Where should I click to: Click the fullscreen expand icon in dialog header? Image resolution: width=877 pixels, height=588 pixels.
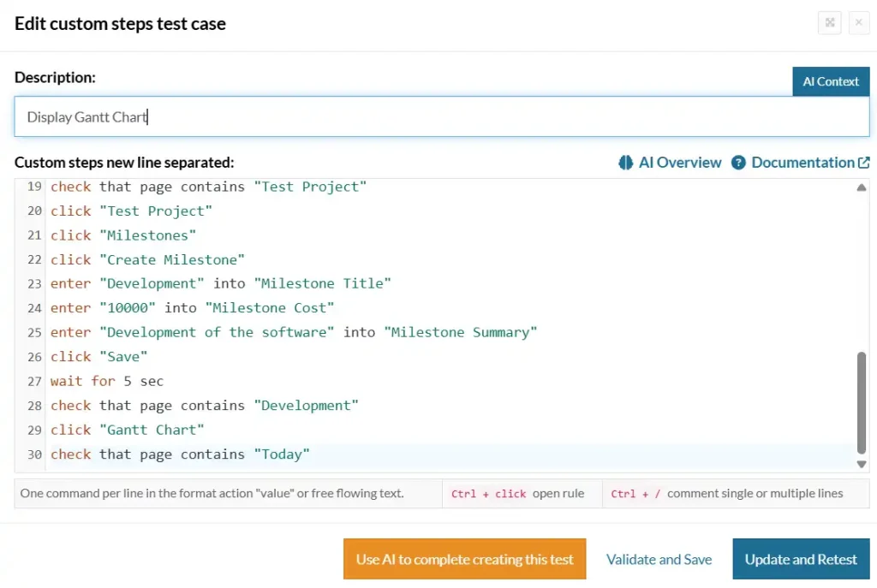[x=829, y=23]
